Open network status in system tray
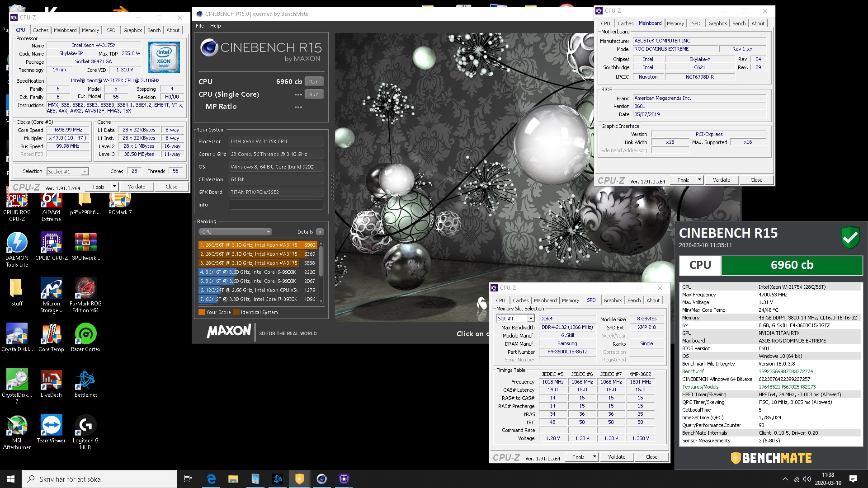 (x=796, y=479)
